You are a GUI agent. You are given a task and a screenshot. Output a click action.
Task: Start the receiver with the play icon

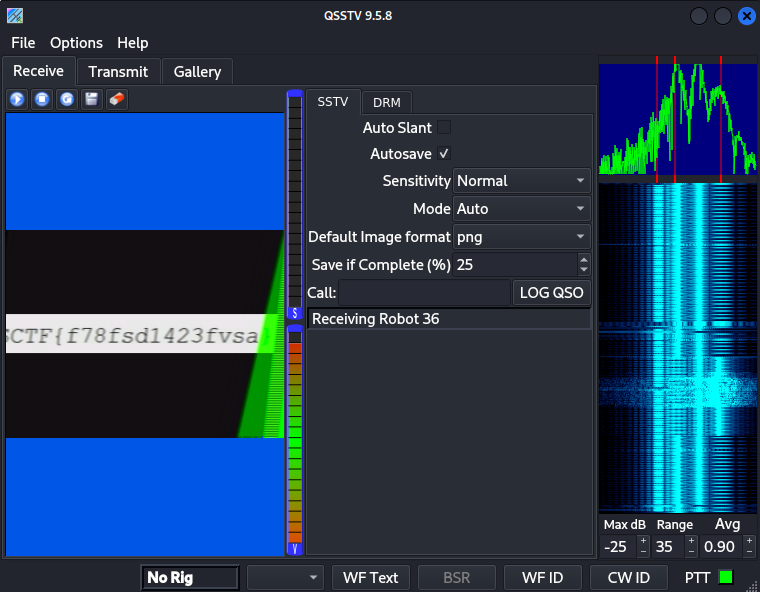pyautogui.click(x=17, y=99)
